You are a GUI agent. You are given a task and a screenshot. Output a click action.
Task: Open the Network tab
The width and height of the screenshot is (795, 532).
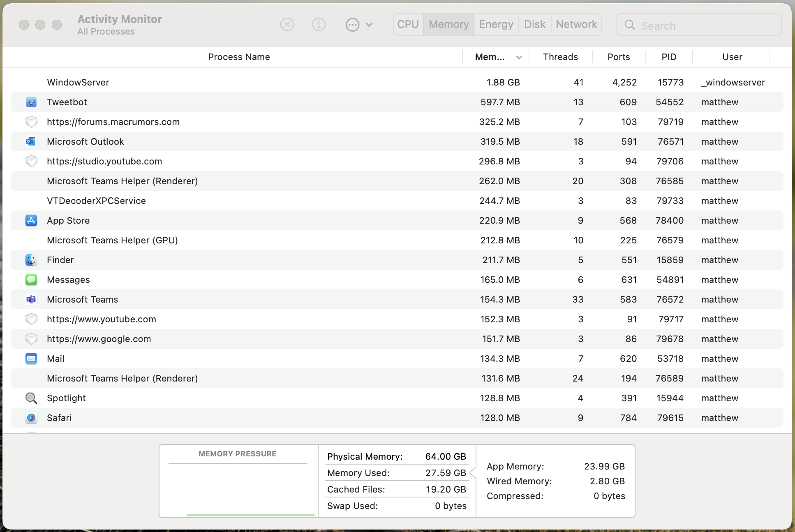tap(576, 25)
